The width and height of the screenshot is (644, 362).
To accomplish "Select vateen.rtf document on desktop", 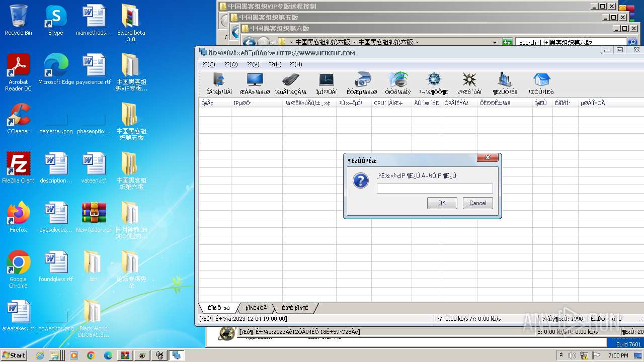I will coord(94,168).
